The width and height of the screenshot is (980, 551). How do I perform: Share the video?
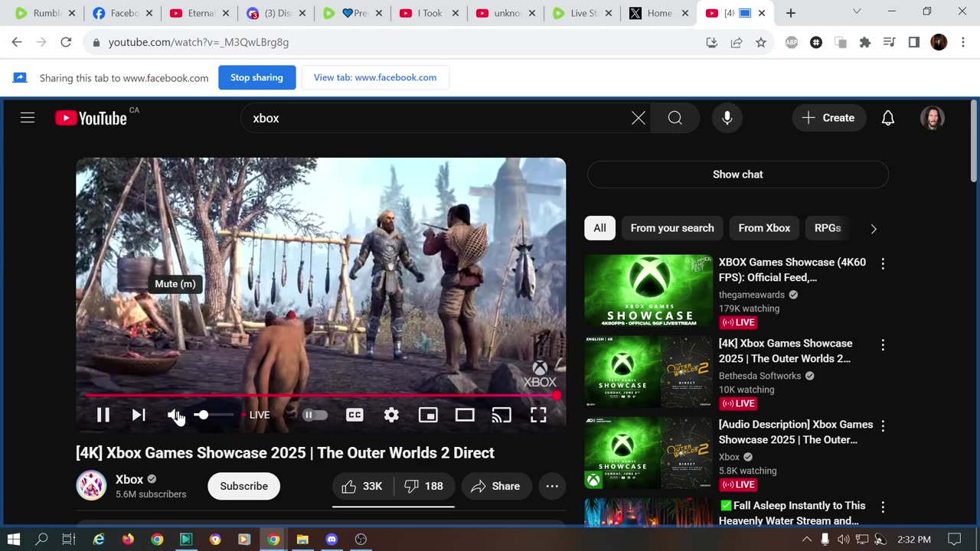point(496,486)
